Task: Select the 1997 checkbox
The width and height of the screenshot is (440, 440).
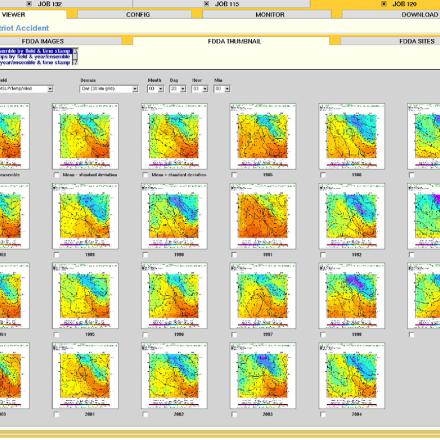Action: pyautogui.click(x=234, y=335)
